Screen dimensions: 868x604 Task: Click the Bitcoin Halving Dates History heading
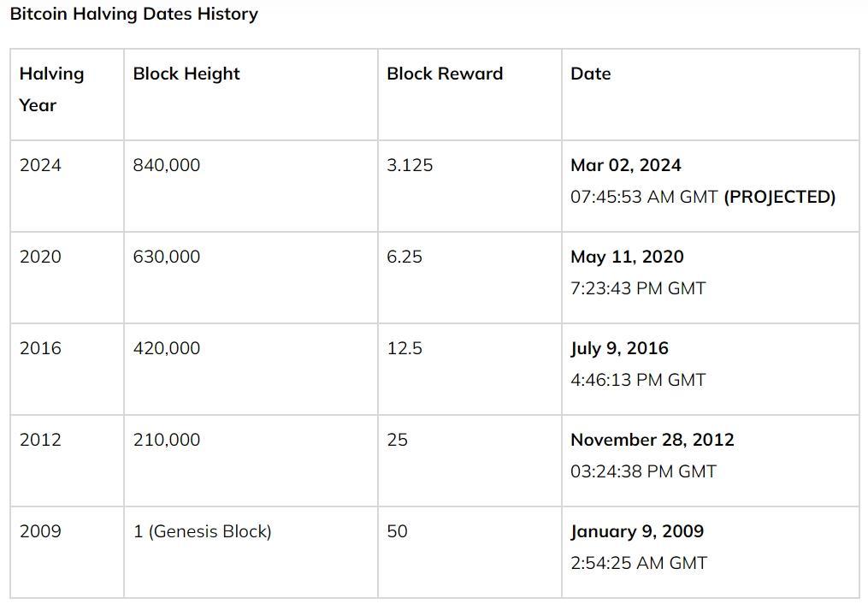click(133, 14)
